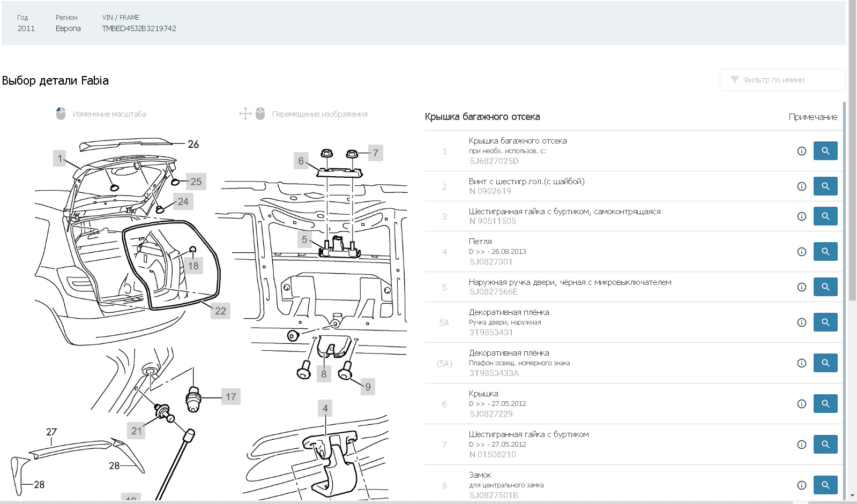Select the Декоративная плёнка Плафон освещ. row
The height and width of the screenshot is (504, 857).
click(x=590, y=363)
